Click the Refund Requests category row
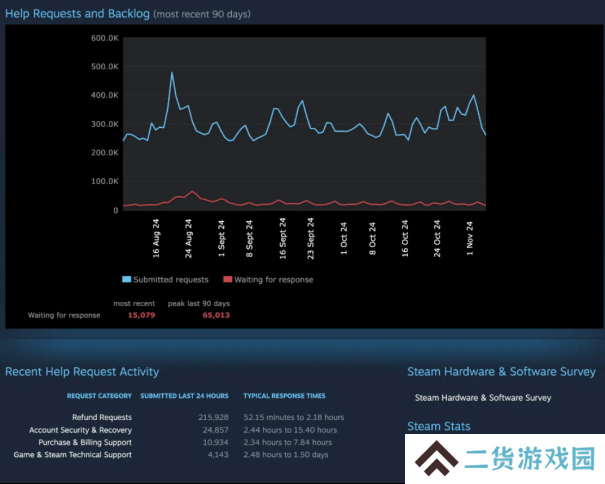 102,417
